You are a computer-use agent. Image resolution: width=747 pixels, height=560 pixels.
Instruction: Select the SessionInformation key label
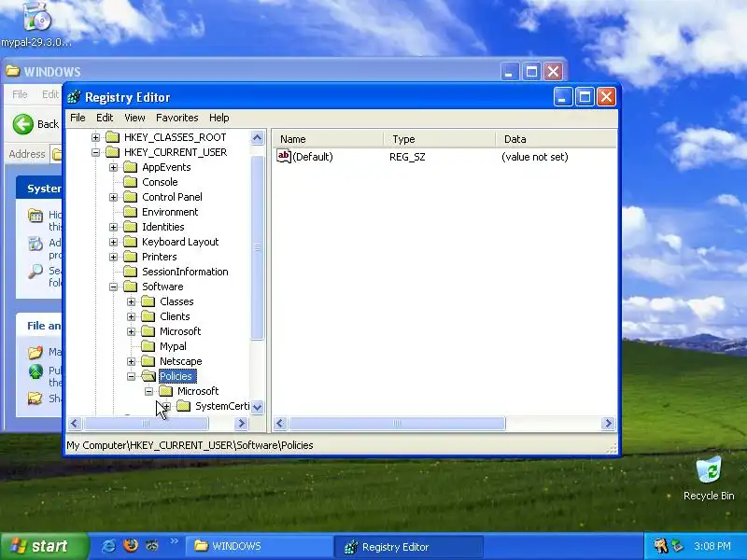185,272
